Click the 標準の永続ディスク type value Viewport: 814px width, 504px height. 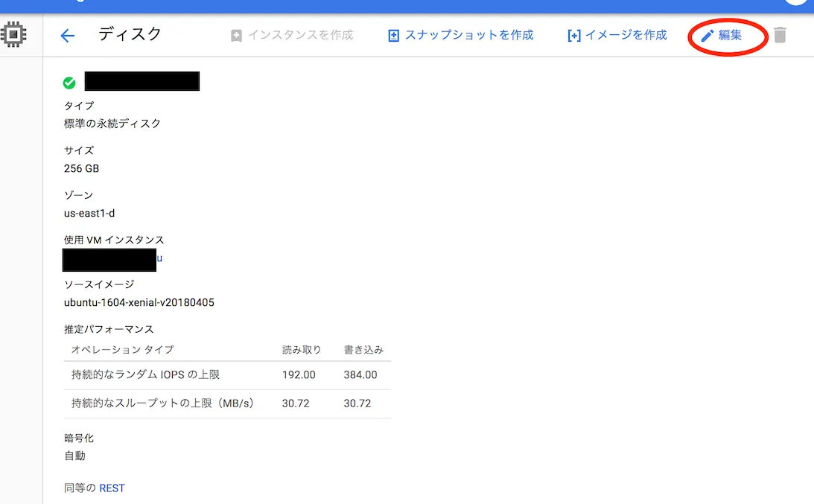(x=112, y=124)
